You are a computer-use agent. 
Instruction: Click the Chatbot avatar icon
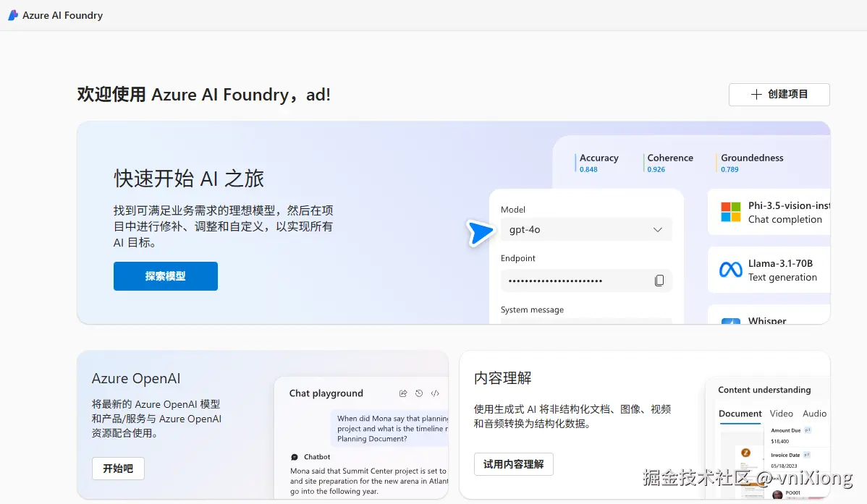point(294,457)
